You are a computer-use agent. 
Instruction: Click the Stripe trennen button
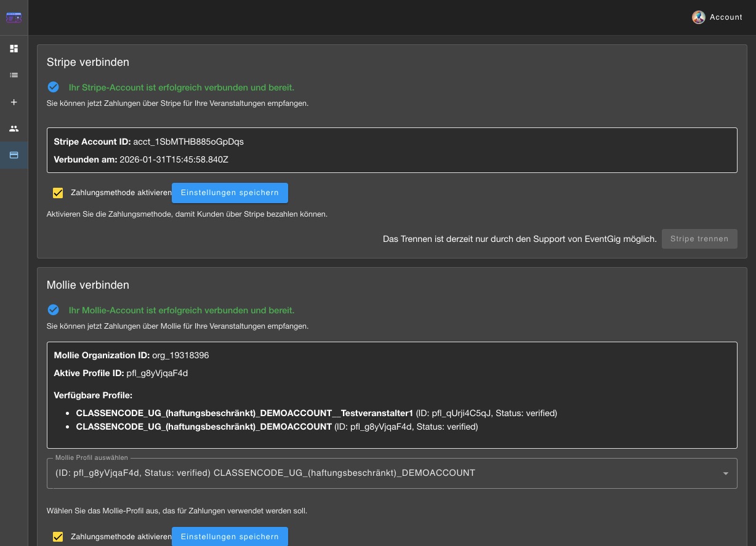[x=699, y=239]
